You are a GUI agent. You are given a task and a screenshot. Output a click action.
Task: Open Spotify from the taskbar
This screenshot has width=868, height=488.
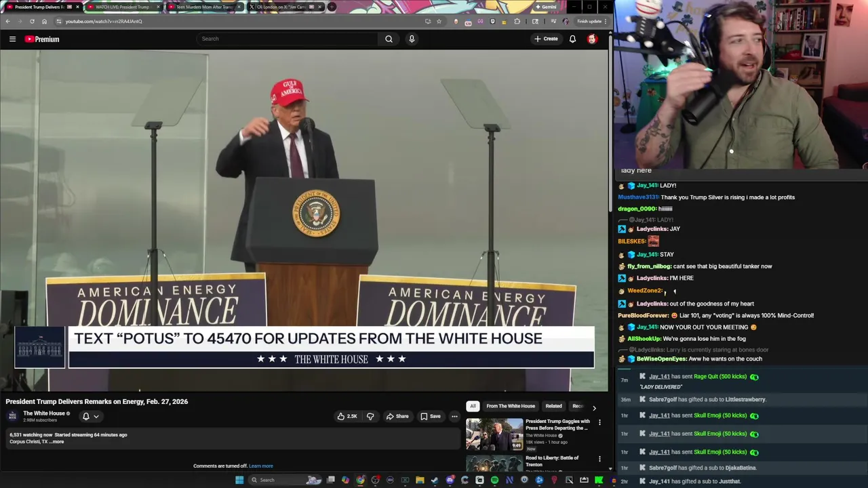[494, 480]
